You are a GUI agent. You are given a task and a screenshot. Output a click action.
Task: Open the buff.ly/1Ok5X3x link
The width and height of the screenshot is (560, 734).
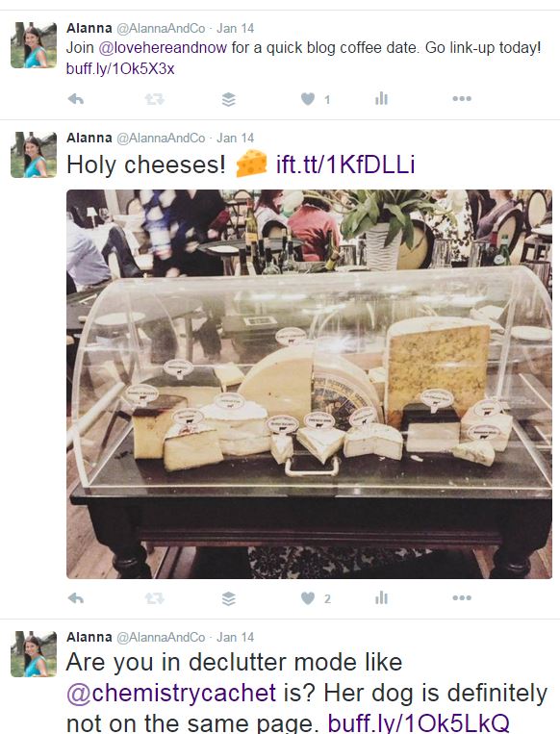tap(120, 69)
